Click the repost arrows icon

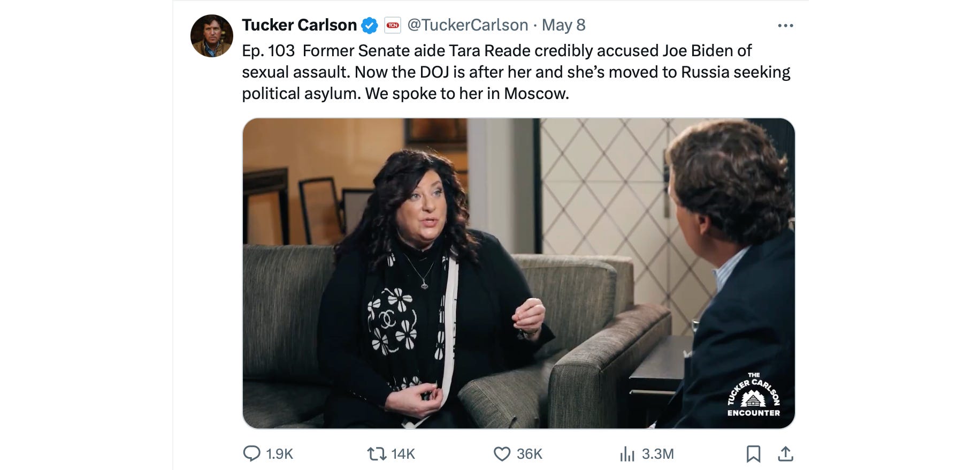pos(377,454)
